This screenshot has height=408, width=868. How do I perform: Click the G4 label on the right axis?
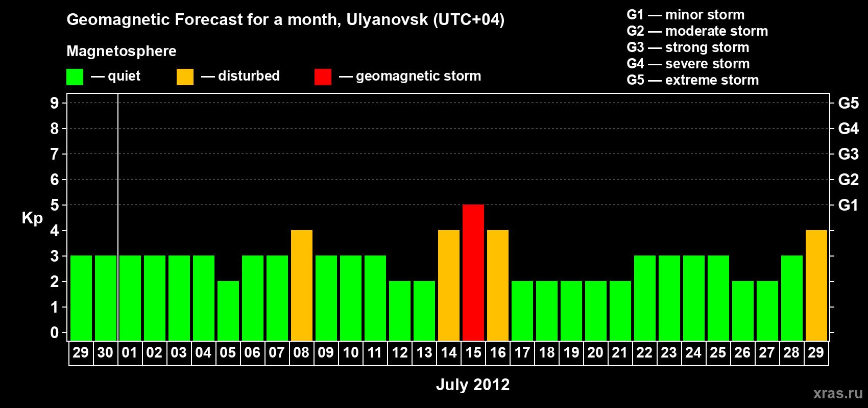coord(848,129)
